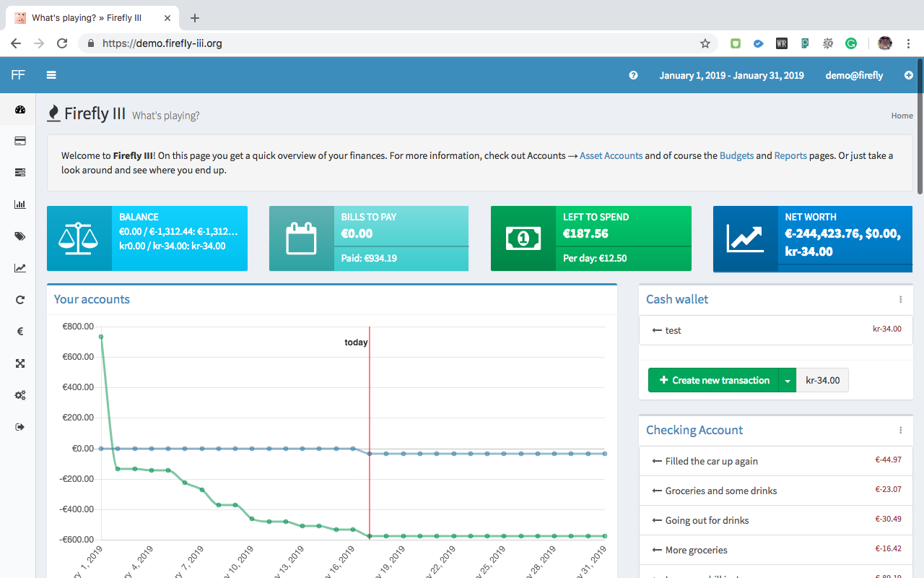This screenshot has height=578, width=924.
Task: Open the demo@firefly user menu
Action: [854, 75]
